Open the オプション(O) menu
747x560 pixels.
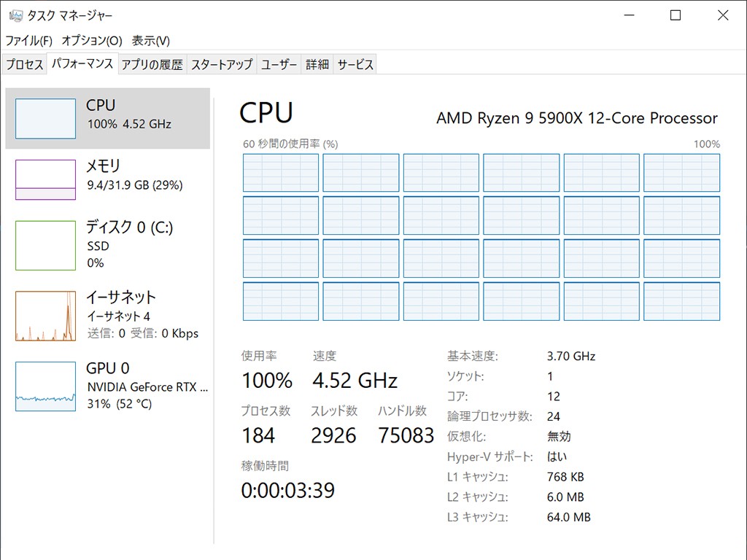[92, 40]
